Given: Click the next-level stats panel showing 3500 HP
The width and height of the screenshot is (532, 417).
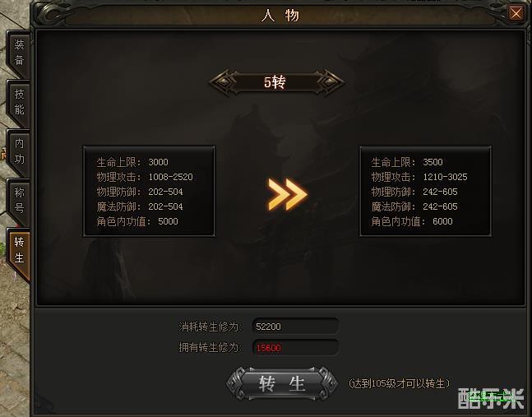Looking at the screenshot, I should click(x=425, y=192).
